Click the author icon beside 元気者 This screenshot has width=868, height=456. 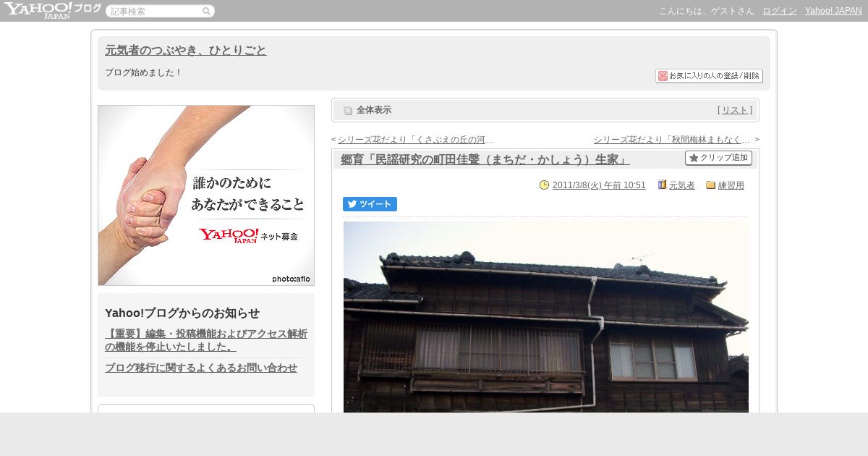[x=662, y=185]
